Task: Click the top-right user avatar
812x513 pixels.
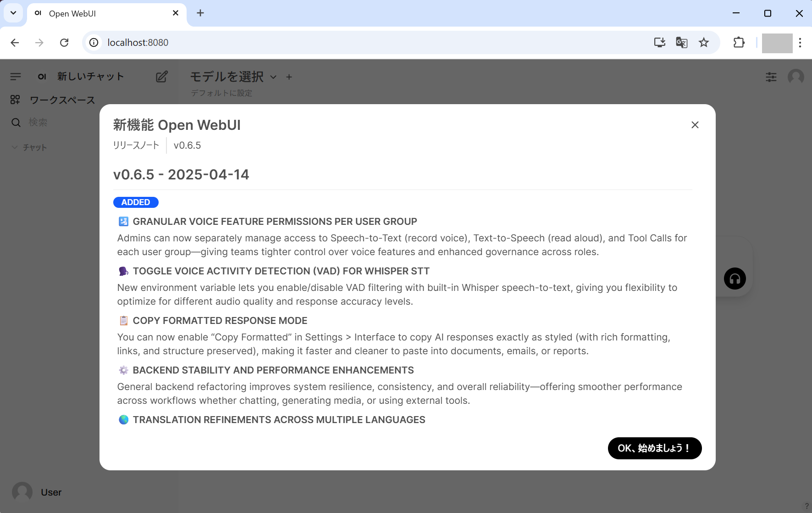Action: [795, 77]
